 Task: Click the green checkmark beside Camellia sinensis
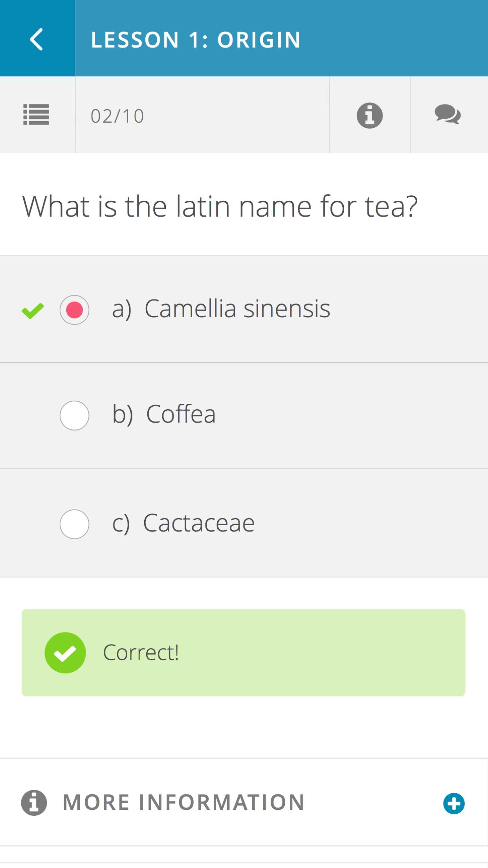point(33,311)
